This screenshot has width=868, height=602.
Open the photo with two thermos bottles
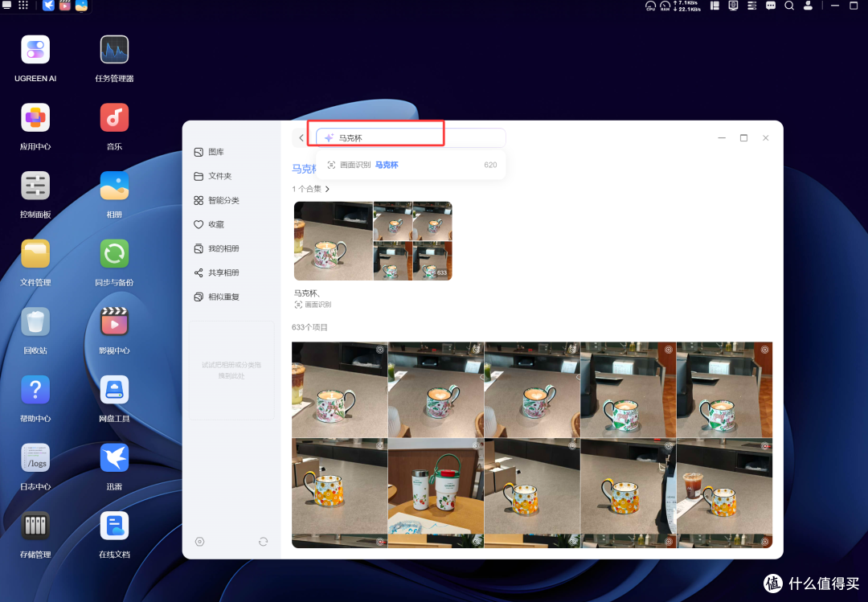(x=436, y=486)
